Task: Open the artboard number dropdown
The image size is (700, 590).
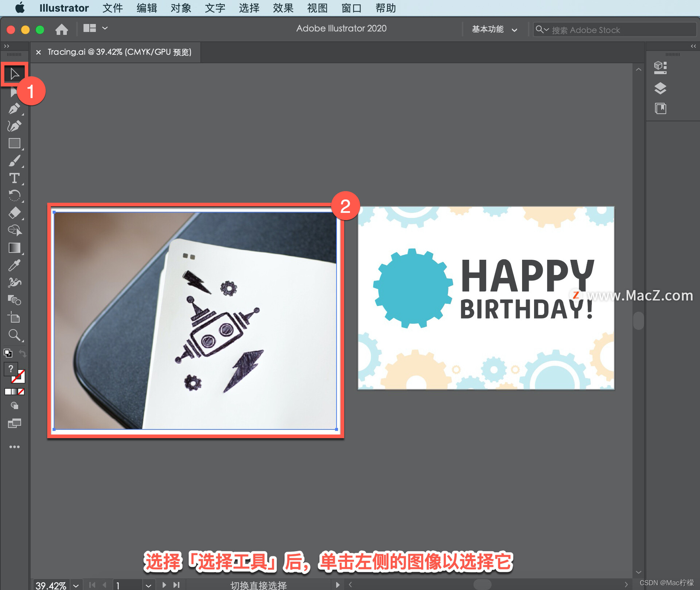Action: [x=148, y=585]
